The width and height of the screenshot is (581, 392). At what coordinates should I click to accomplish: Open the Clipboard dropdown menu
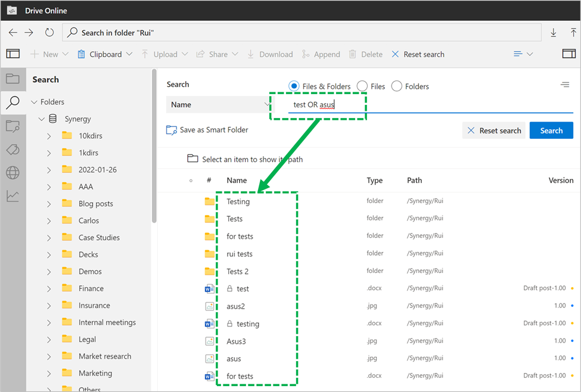105,54
